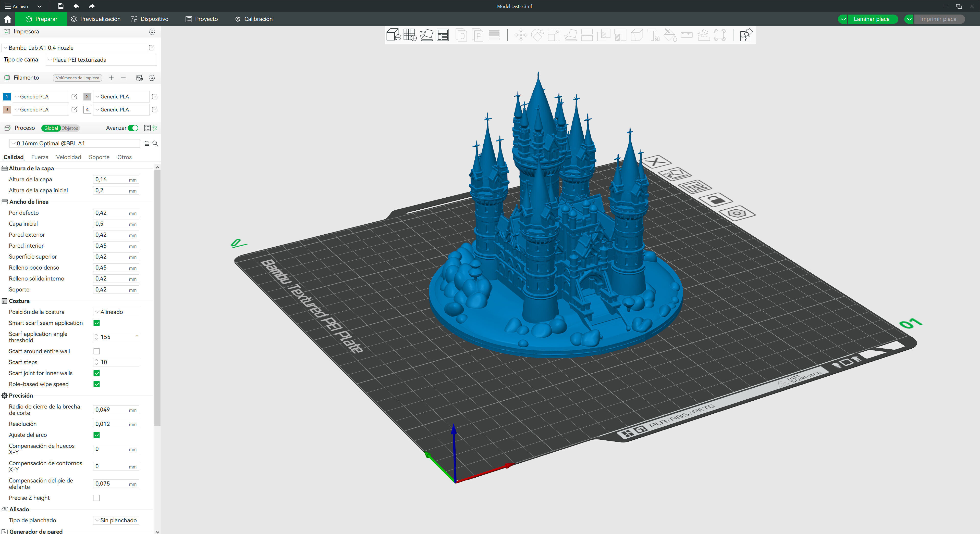
Task: Select the Lay on face tool
Action: (x=570, y=35)
